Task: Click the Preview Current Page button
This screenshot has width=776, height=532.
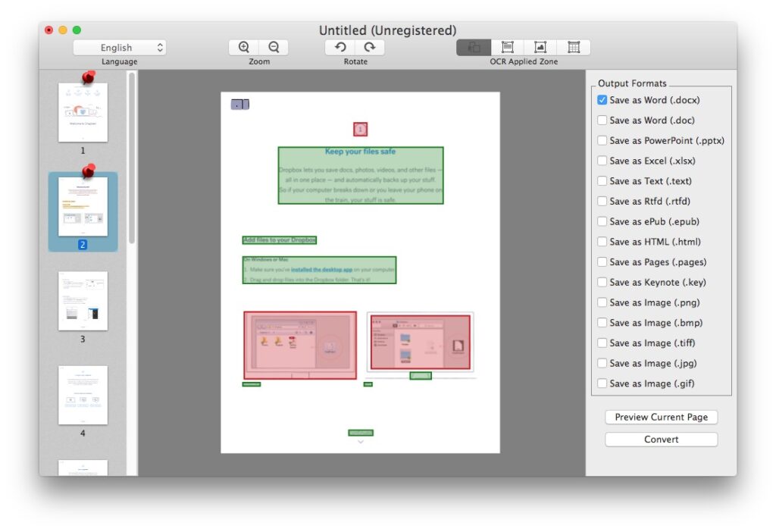Action: click(x=661, y=417)
